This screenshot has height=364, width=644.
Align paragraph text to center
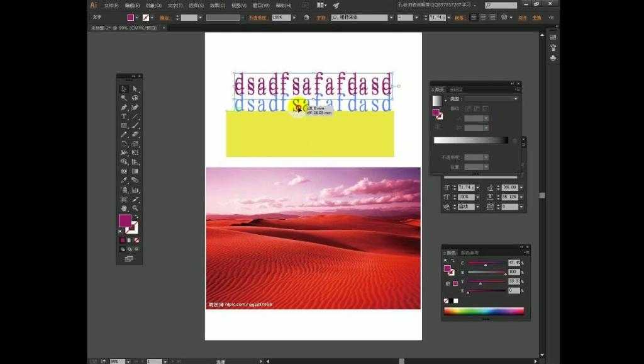pyautogui.click(x=482, y=18)
